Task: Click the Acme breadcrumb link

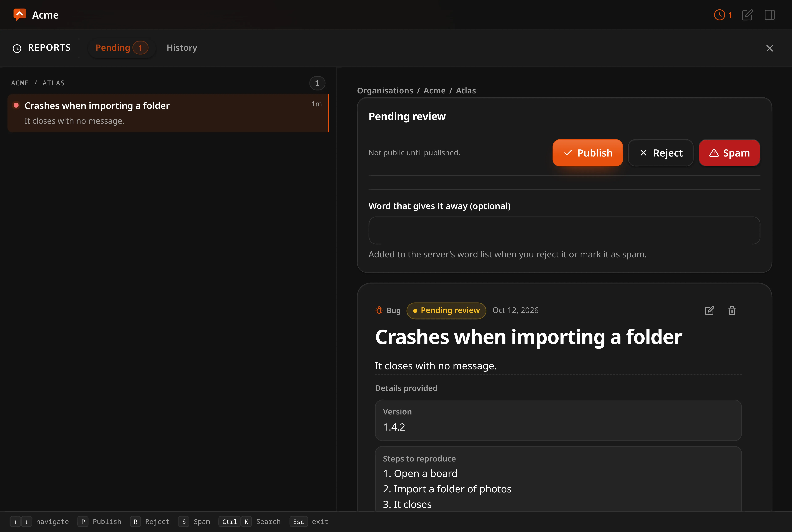Action: [434, 91]
